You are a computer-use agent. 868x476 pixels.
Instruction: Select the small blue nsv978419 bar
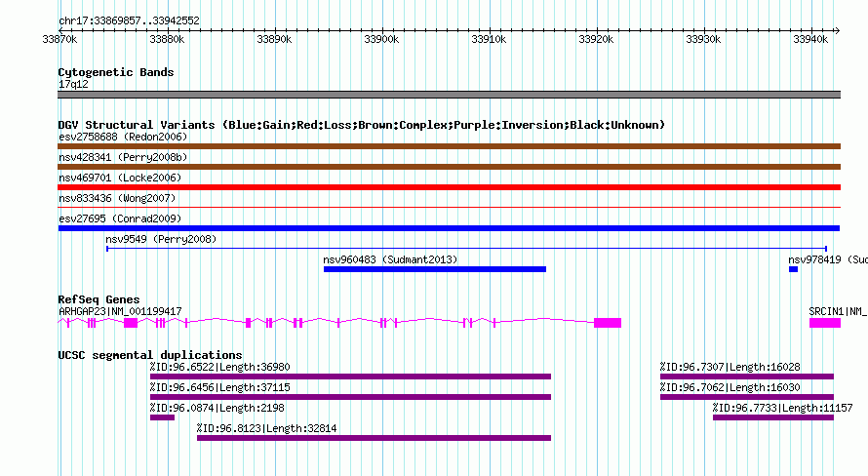point(793,269)
